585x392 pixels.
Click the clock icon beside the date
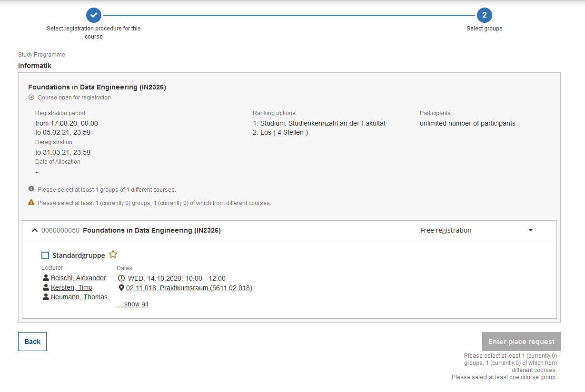(121, 278)
